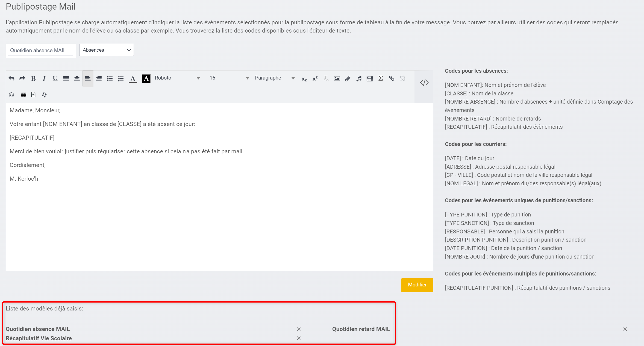Image resolution: width=644 pixels, height=346 pixels.
Task: Apply superscript formatting
Action: pos(315,79)
